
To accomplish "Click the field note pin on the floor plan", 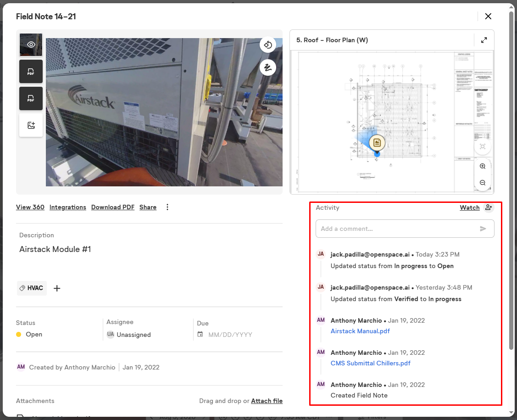I will (x=377, y=143).
